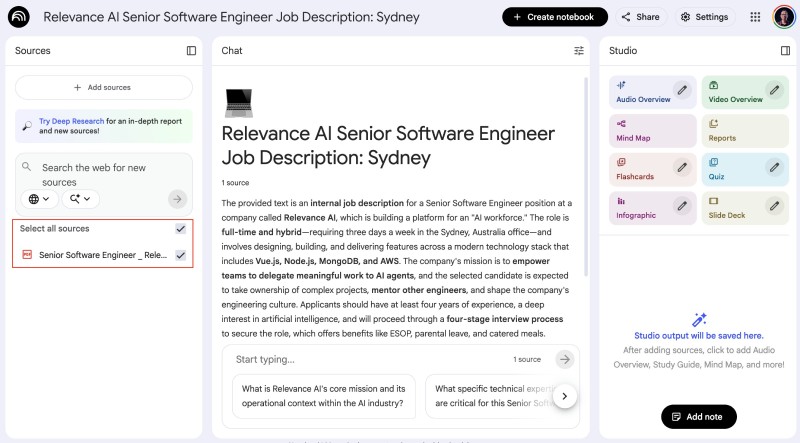The width and height of the screenshot is (800, 443).
Task: Open the Try Deep Research link
Action: pos(70,120)
